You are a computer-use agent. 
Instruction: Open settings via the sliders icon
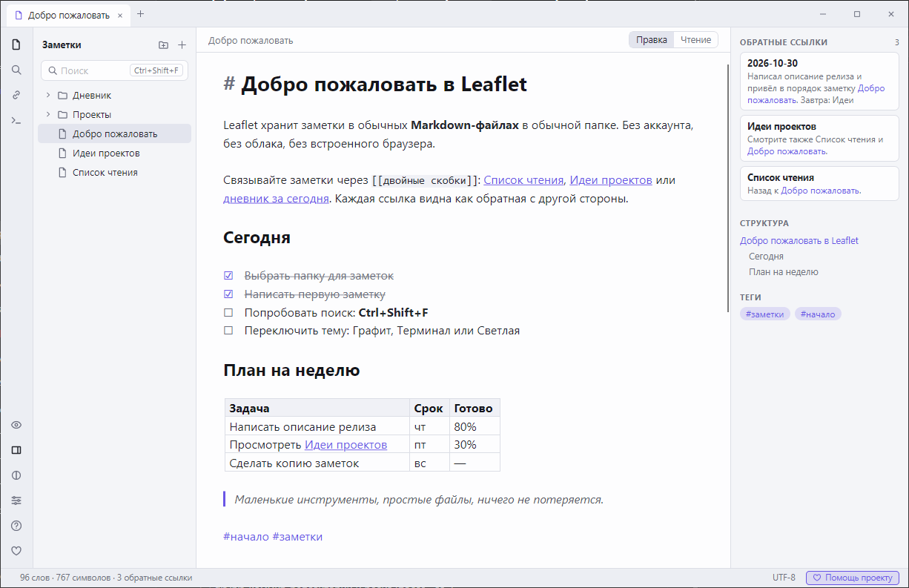pyautogui.click(x=16, y=501)
